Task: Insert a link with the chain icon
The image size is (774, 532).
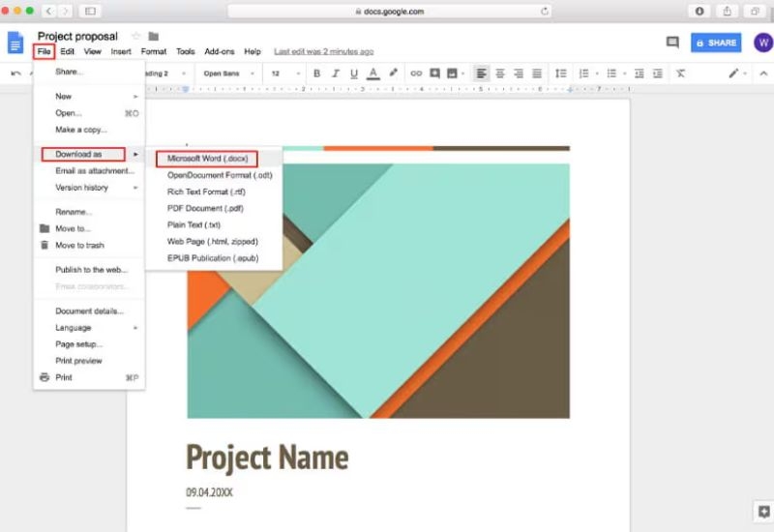Action: (x=416, y=74)
